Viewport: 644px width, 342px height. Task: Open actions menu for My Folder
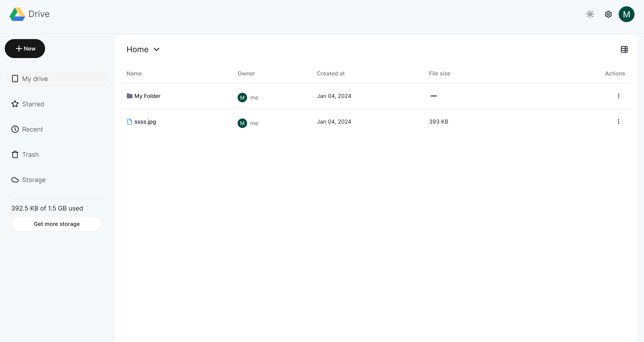click(619, 96)
